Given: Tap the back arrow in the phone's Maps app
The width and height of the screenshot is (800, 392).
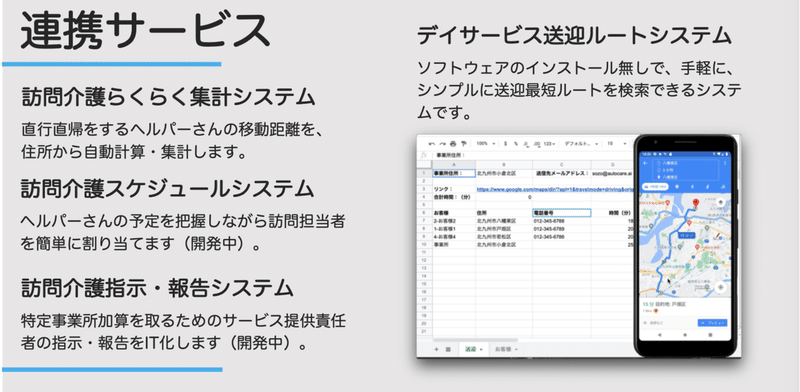Looking at the screenshot, I should (646, 164).
